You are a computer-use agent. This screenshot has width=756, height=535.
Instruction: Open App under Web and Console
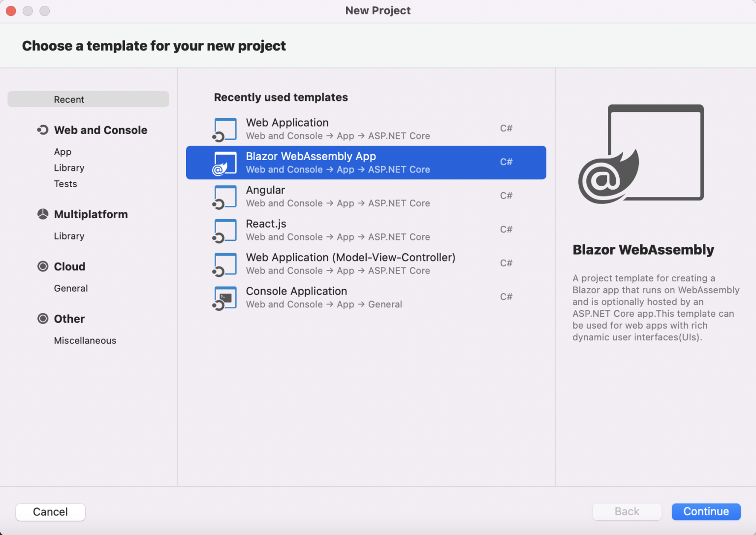click(x=63, y=152)
